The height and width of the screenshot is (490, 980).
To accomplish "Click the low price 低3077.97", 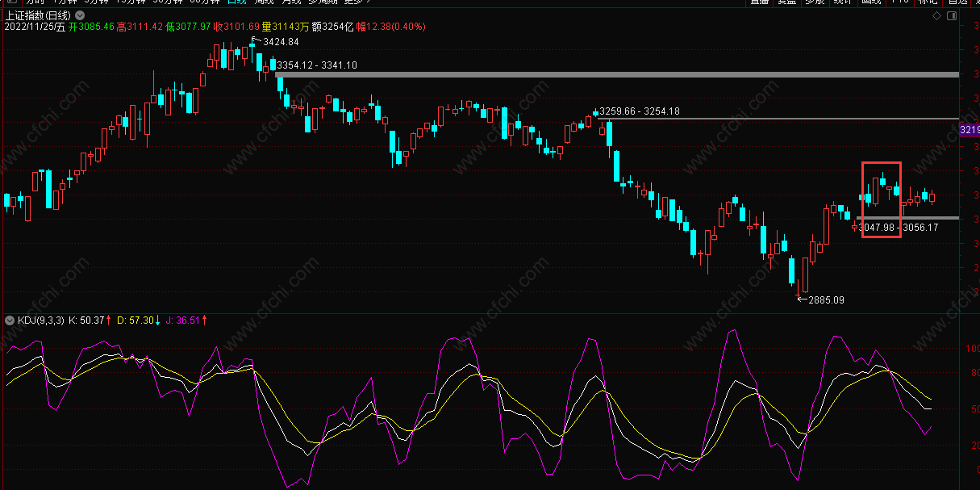I will click(189, 27).
